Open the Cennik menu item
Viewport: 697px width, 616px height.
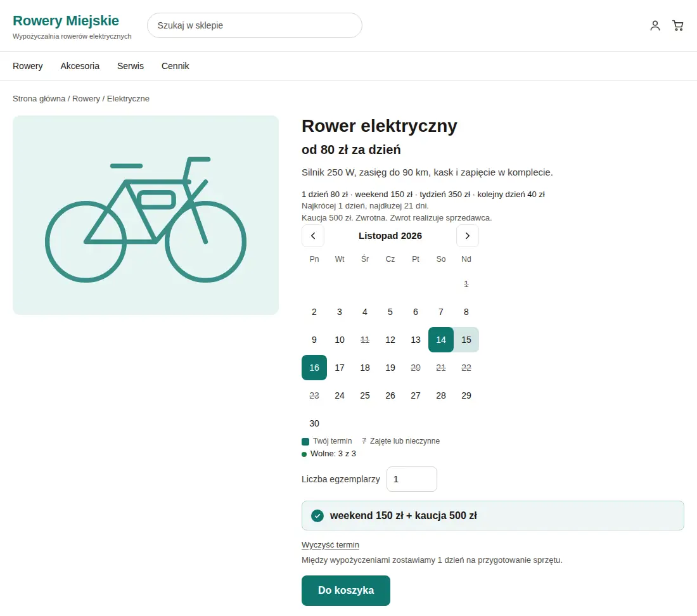pos(175,66)
